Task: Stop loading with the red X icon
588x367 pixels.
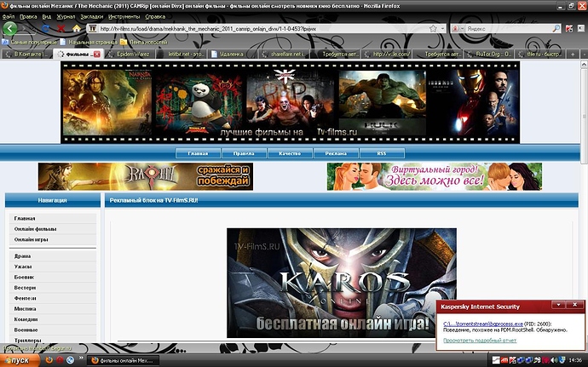Action: (x=61, y=28)
